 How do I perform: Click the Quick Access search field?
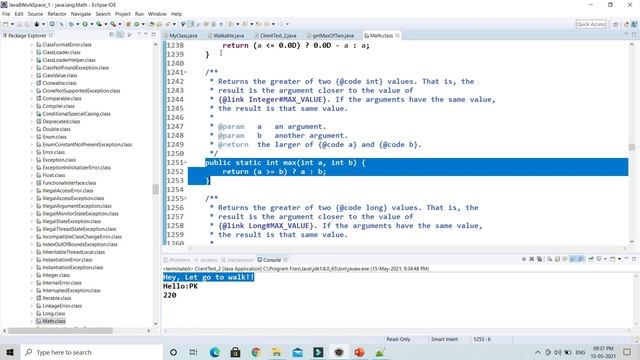tap(591, 24)
